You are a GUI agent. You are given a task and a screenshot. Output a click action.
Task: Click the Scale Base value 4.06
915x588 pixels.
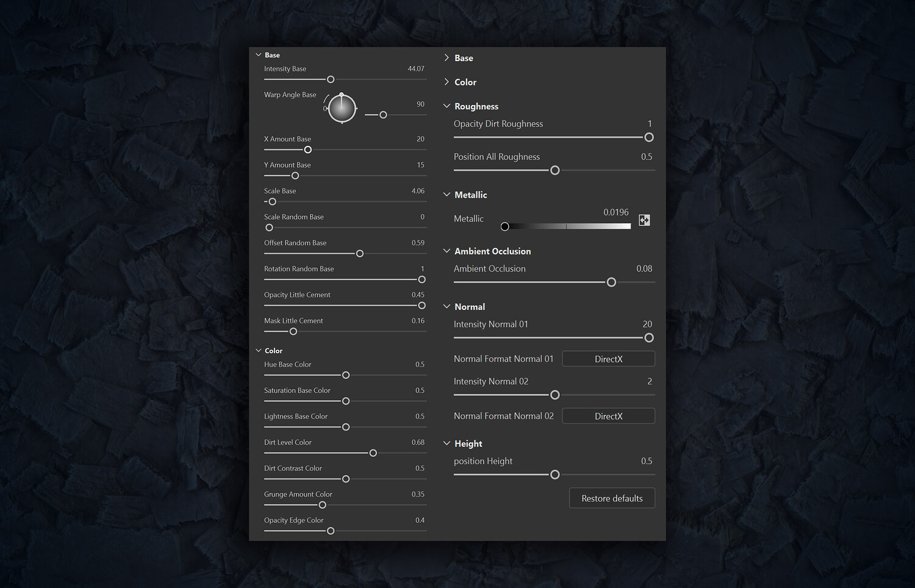pos(418,191)
